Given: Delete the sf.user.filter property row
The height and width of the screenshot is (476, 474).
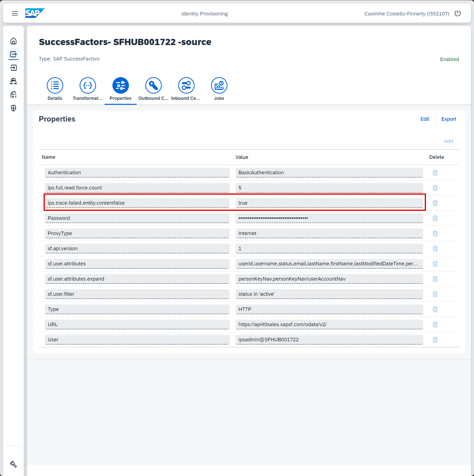Looking at the screenshot, I should click(x=435, y=294).
